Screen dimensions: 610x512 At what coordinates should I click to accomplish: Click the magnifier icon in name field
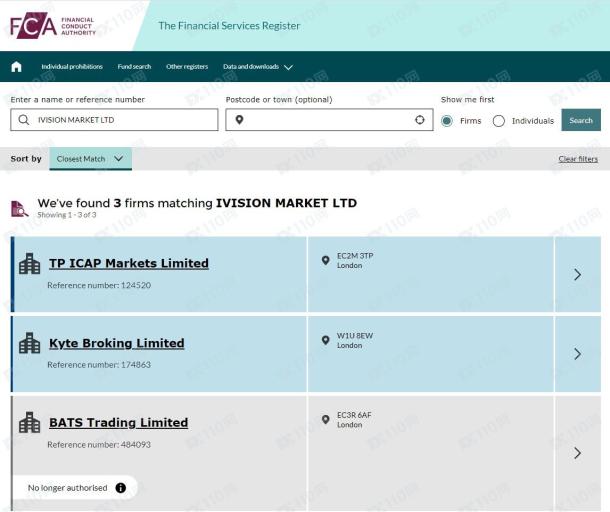click(24, 119)
